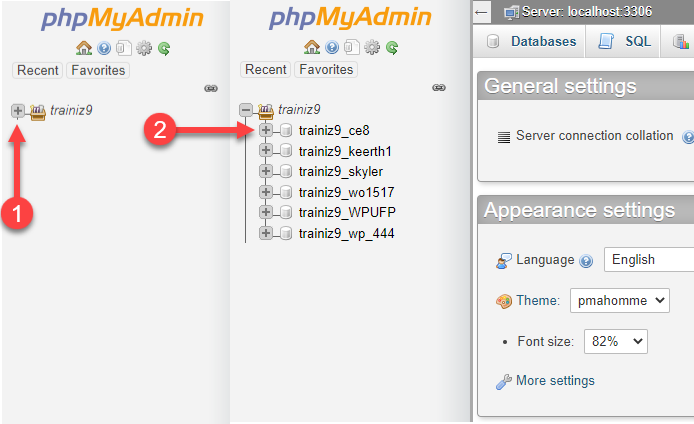Viewport: 694px width, 424px height.
Task: Click Recent button in middle panel
Action: (266, 69)
